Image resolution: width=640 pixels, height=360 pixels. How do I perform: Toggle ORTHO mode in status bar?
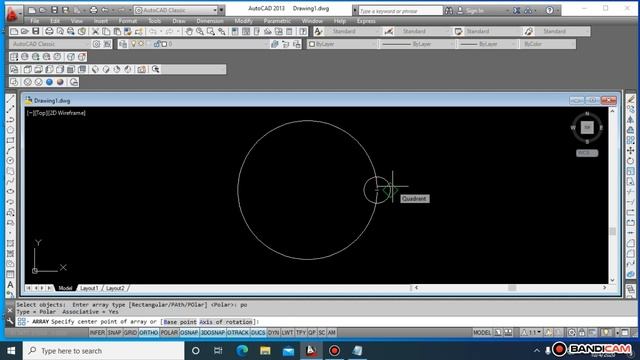pyautogui.click(x=149, y=333)
